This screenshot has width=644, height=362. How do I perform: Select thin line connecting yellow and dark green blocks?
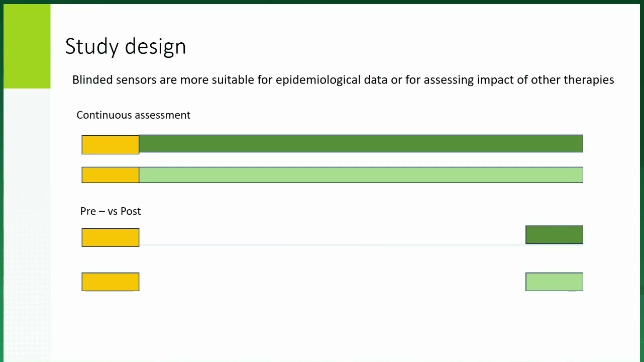pyautogui.click(x=332, y=245)
